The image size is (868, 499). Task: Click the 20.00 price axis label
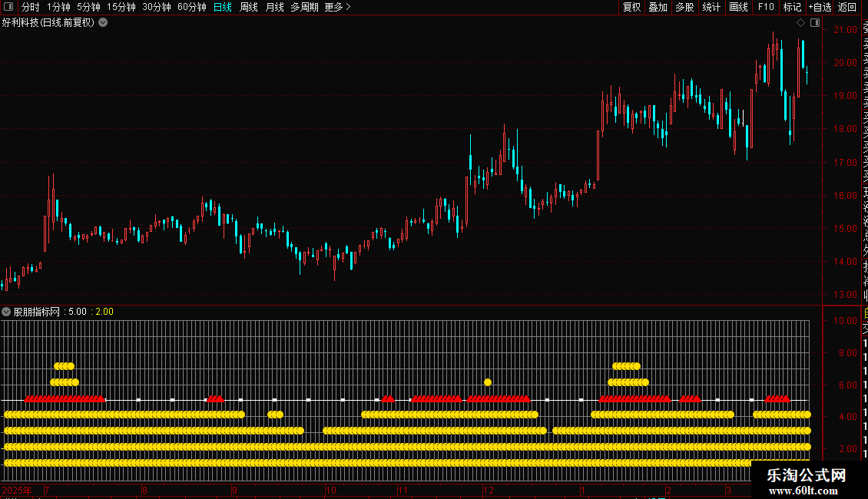point(845,63)
